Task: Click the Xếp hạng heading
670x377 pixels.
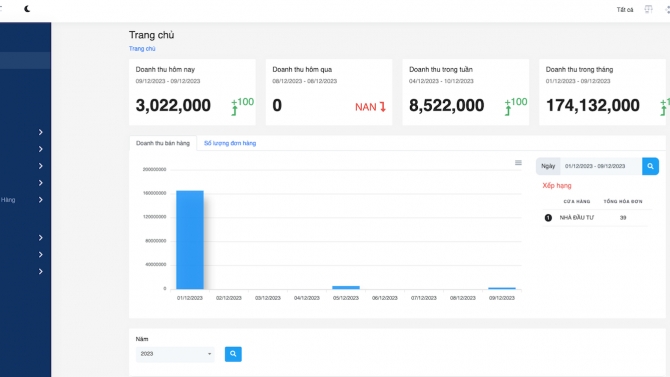Action: point(557,186)
